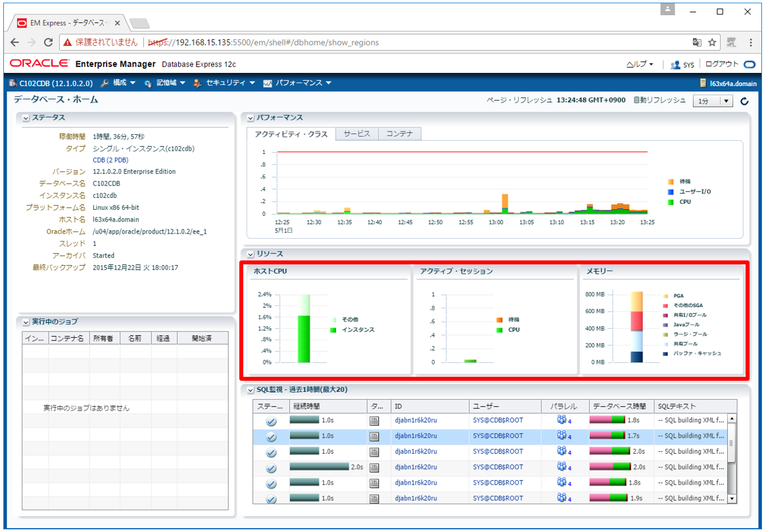Viewport: 764px width, 532px height.
Task: Click the page refresh circular arrow icon
Action: click(x=744, y=101)
